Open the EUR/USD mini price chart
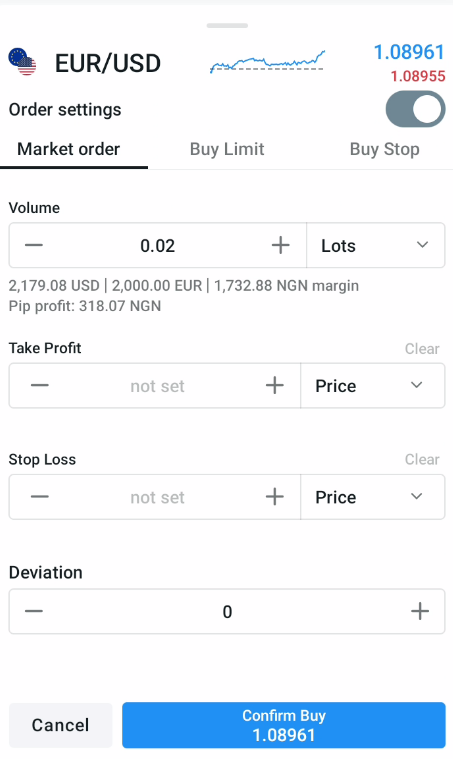453x759 pixels. coord(267,62)
